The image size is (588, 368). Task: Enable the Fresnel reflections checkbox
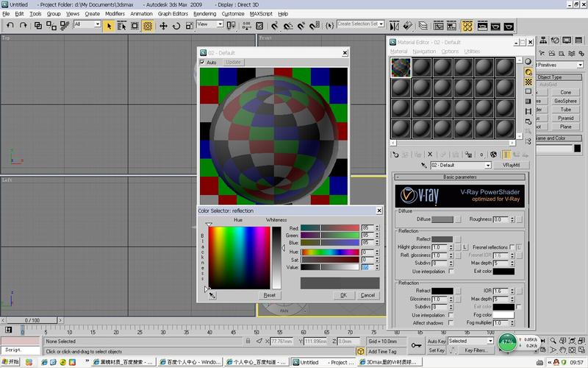point(513,247)
